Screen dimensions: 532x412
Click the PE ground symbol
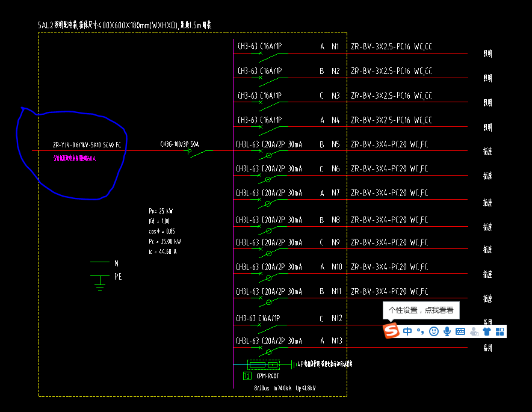(100, 283)
